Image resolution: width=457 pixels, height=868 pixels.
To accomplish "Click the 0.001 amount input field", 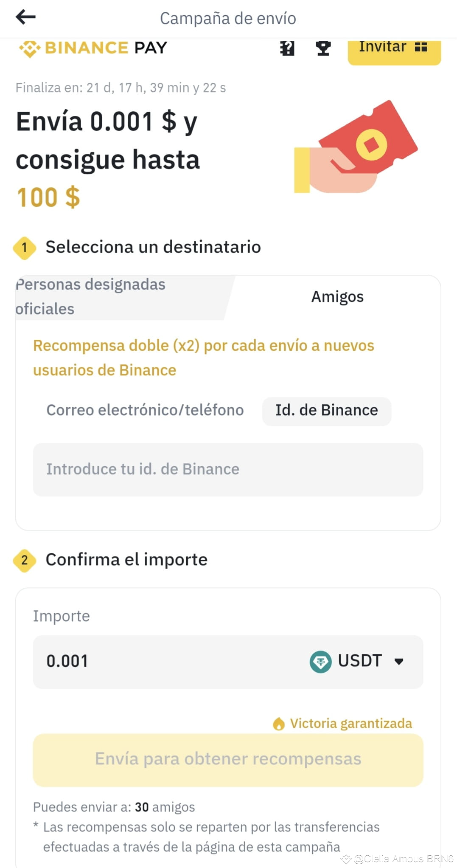I will click(228, 662).
